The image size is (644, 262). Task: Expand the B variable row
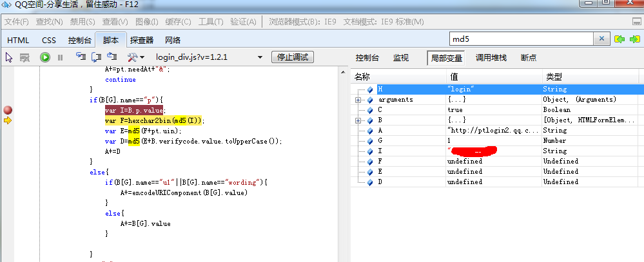pos(358,120)
